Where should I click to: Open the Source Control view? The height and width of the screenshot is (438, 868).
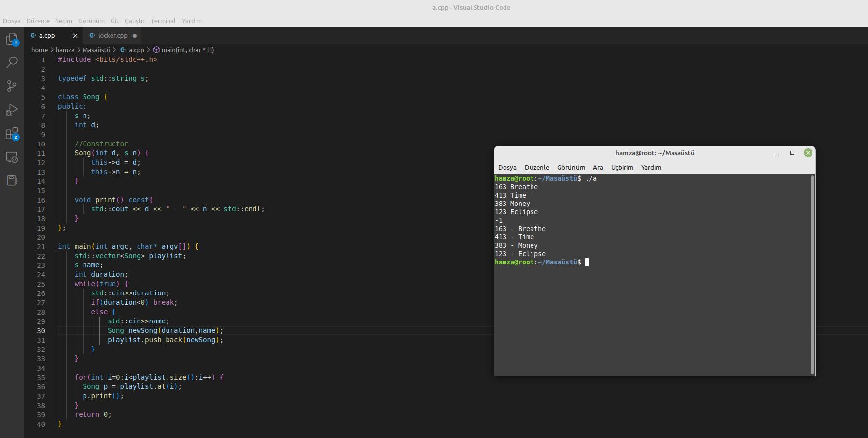pos(12,86)
